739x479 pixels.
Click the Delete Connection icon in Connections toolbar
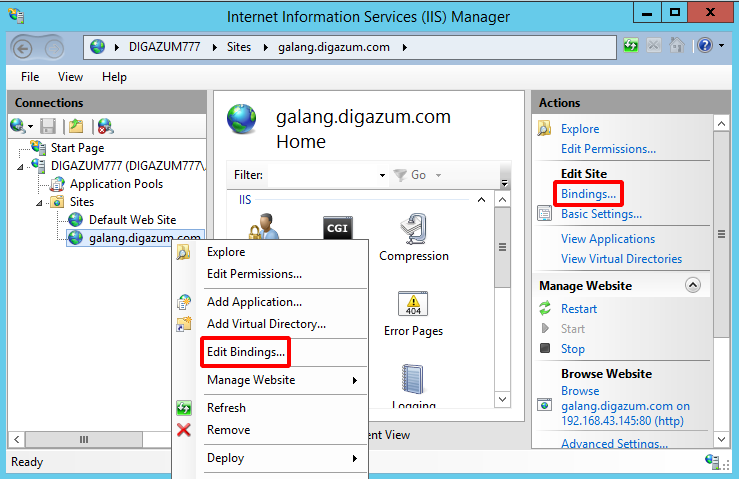(105, 126)
